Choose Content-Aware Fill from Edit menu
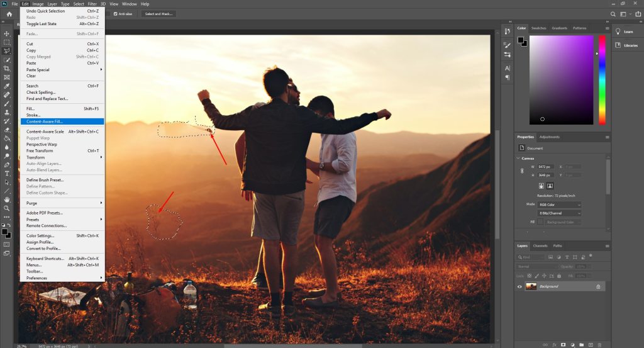This screenshot has width=644, height=348. pyautogui.click(x=45, y=121)
